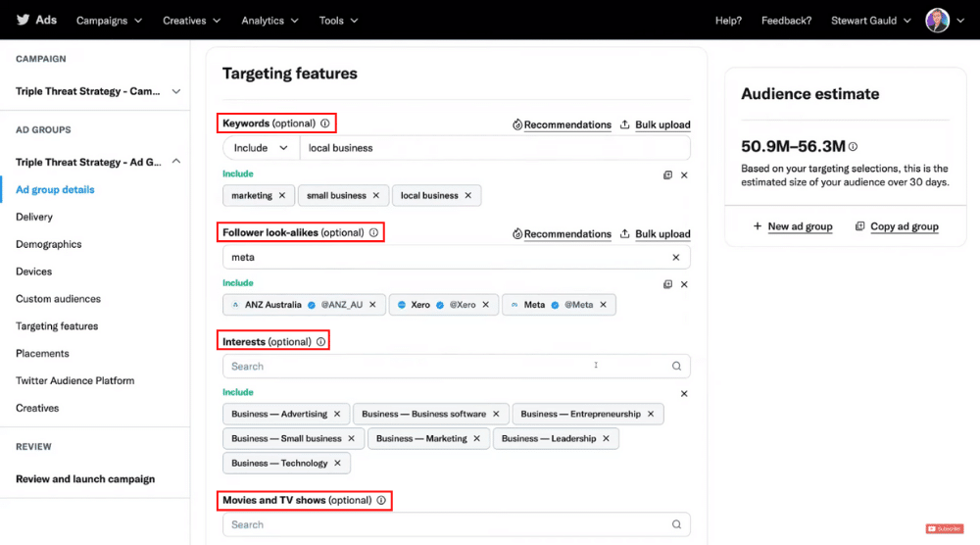The height and width of the screenshot is (545, 980).
Task: Copy all included keywords icon
Action: (x=667, y=175)
